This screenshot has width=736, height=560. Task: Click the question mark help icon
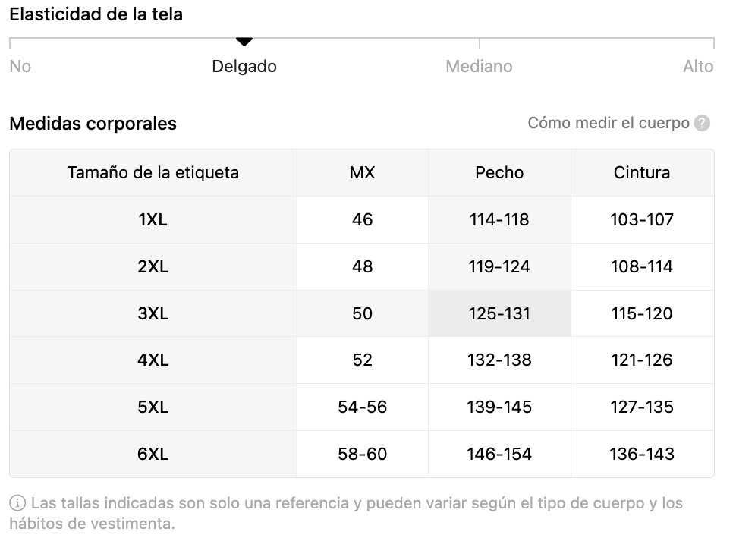point(703,123)
